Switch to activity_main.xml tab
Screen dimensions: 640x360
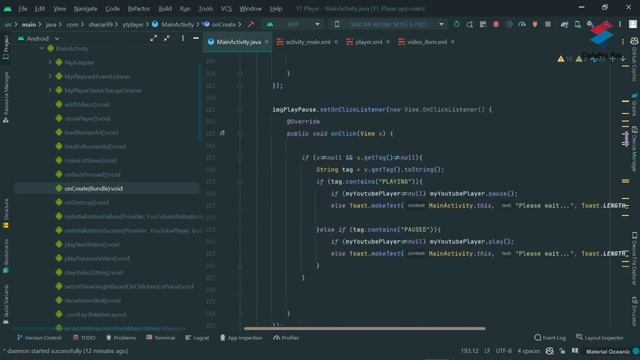(308, 42)
